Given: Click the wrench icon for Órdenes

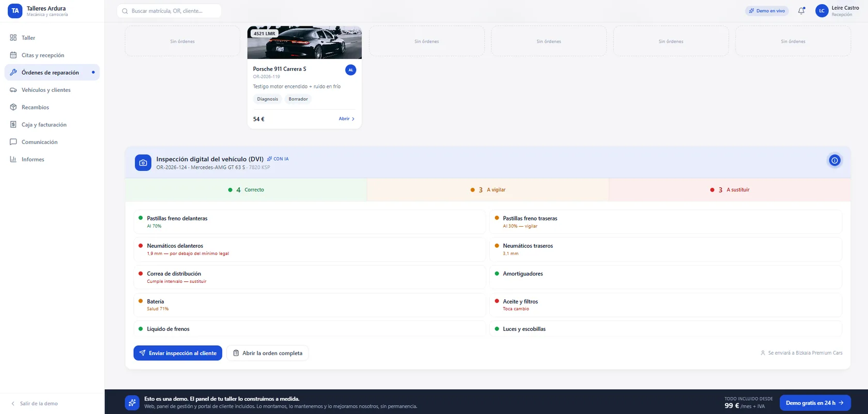Looking at the screenshot, I should (x=13, y=72).
